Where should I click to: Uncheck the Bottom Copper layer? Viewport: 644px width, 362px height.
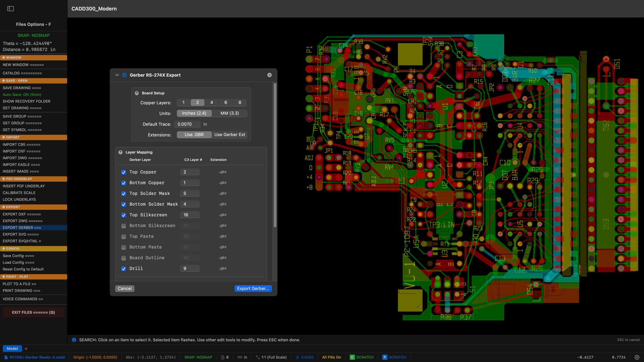tap(124, 183)
